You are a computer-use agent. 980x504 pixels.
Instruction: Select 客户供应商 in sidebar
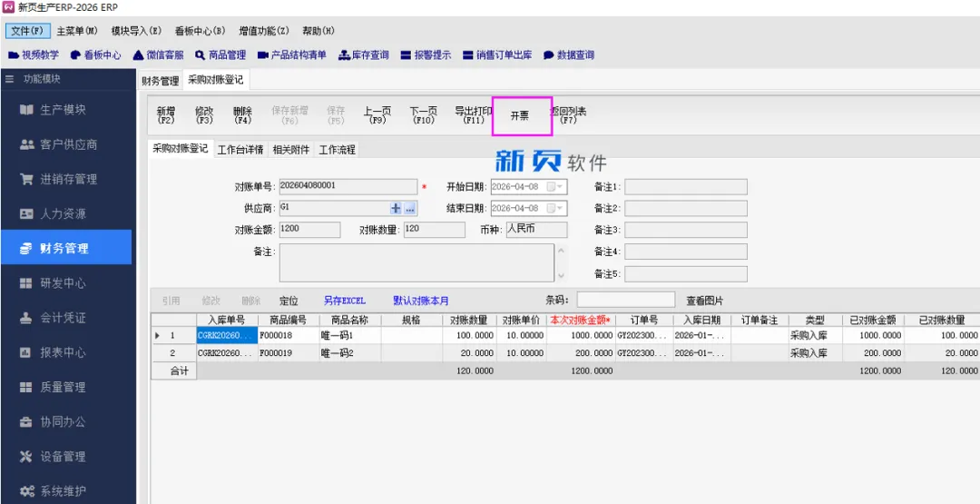coord(65,144)
